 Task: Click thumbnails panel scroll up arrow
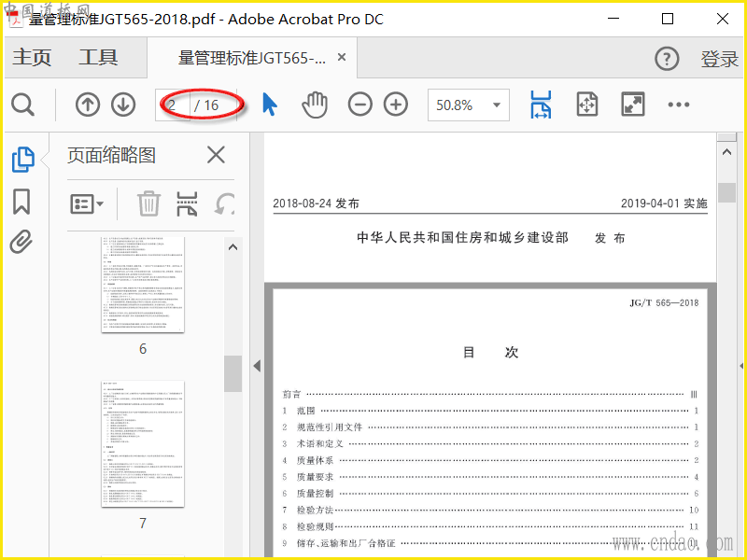[233, 246]
